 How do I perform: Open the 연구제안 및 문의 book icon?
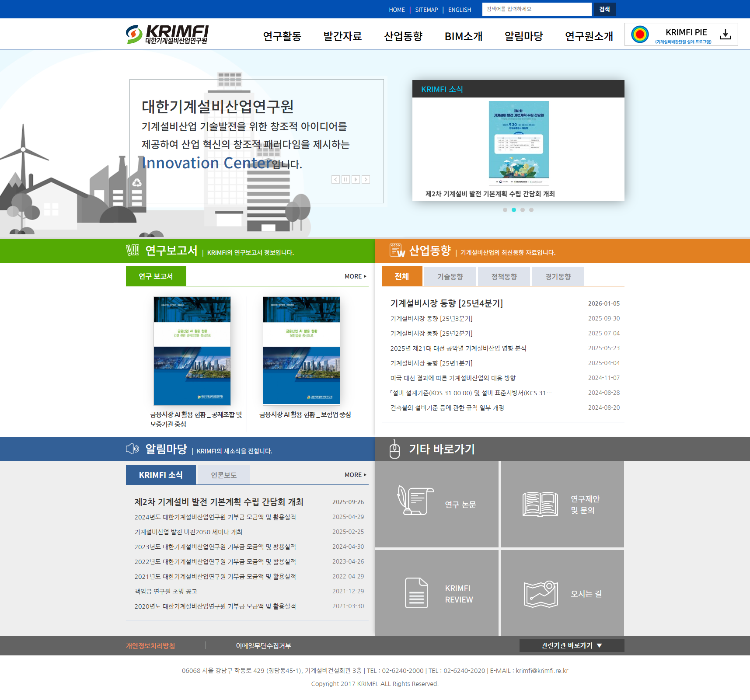coord(540,504)
